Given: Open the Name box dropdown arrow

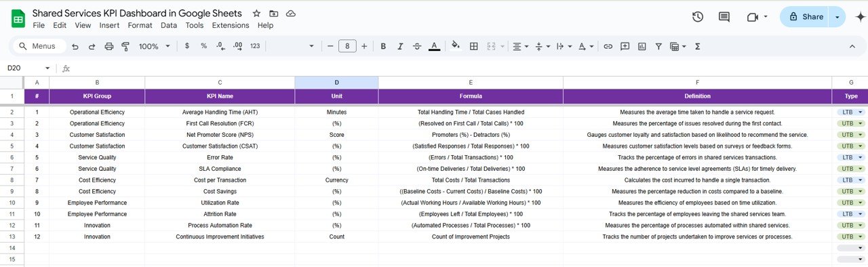Looking at the screenshot, I should (47, 68).
